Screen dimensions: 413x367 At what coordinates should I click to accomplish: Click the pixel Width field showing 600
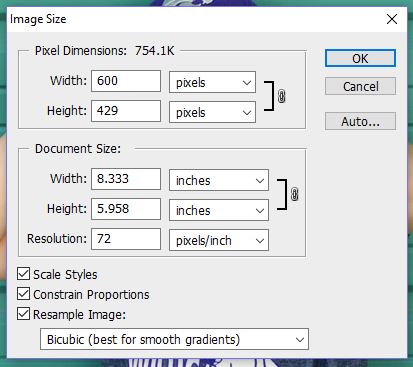[126, 81]
